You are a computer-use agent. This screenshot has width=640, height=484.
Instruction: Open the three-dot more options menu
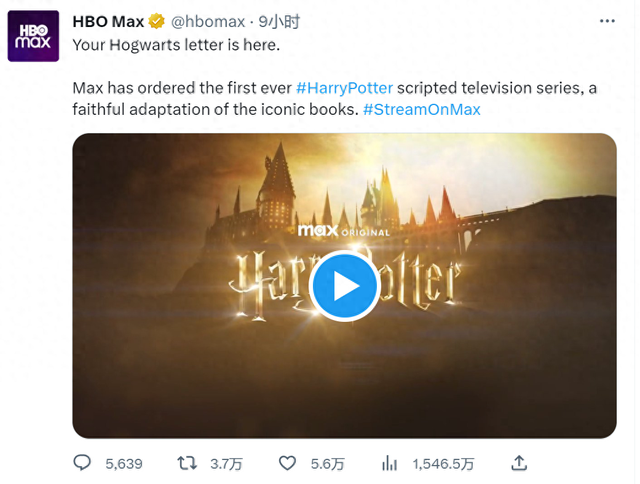[607, 21]
